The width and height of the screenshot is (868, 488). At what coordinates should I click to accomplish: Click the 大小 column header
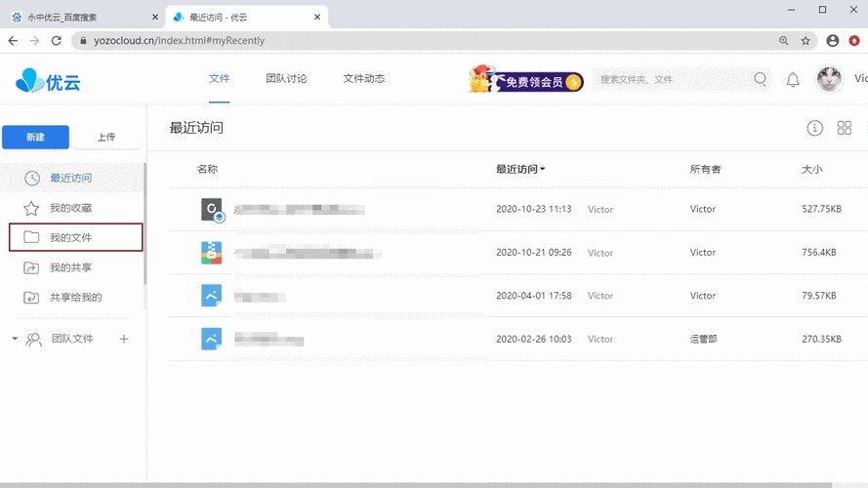[x=812, y=169]
